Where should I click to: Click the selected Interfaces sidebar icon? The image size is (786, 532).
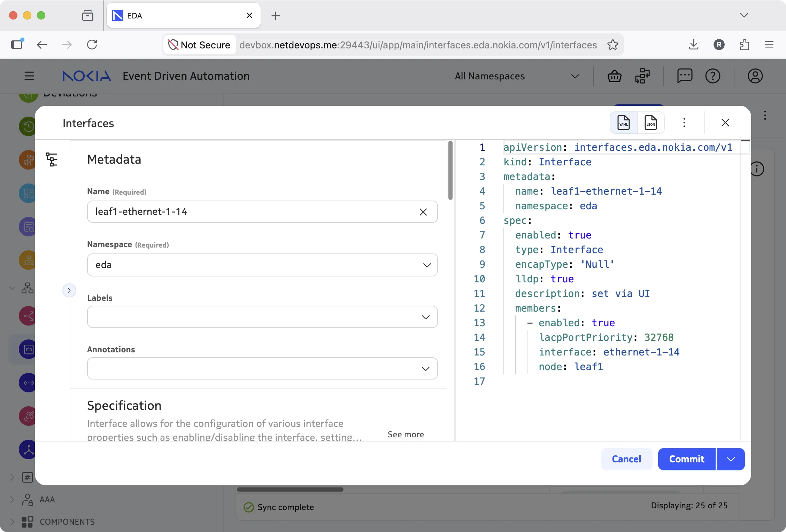[27, 349]
